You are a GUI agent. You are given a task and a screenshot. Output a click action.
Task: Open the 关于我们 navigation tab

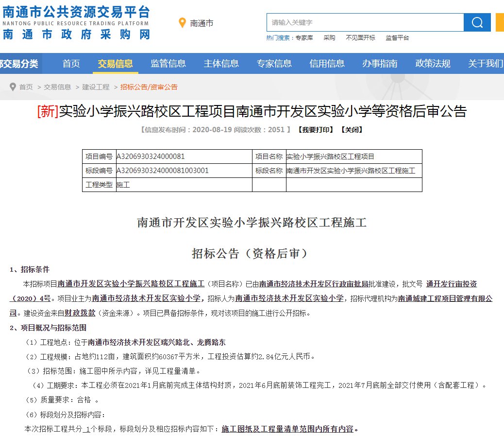coord(486,63)
